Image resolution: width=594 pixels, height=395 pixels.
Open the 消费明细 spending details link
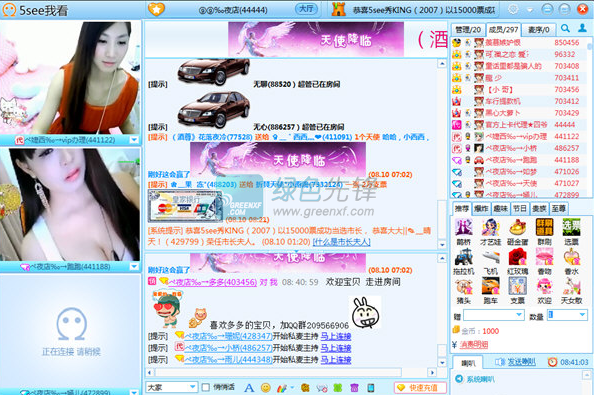[474, 345]
